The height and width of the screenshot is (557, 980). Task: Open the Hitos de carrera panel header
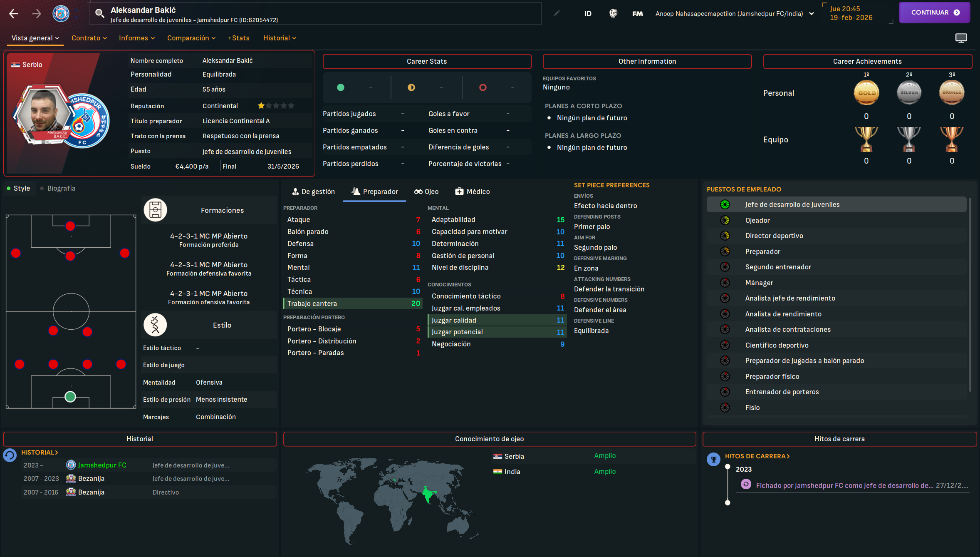click(839, 439)
